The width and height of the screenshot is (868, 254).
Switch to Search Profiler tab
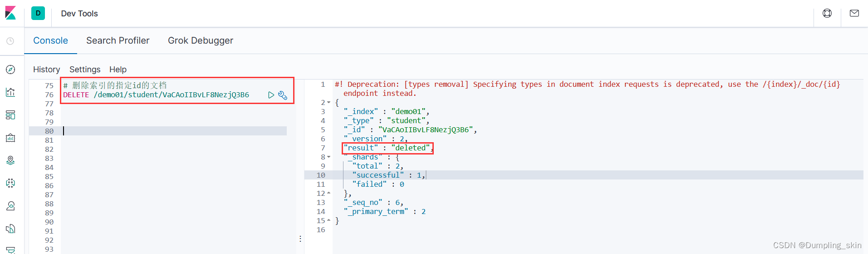[x=118, y=40]
